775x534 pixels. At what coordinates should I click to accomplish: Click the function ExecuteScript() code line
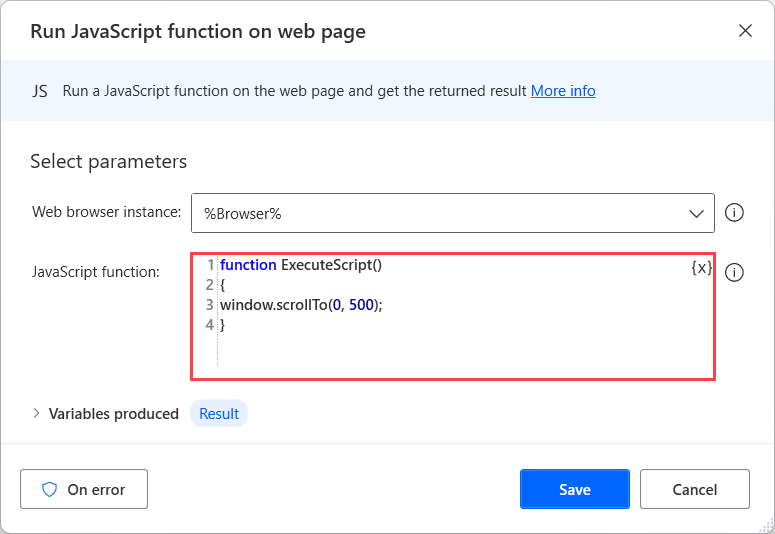coord(301,265)
